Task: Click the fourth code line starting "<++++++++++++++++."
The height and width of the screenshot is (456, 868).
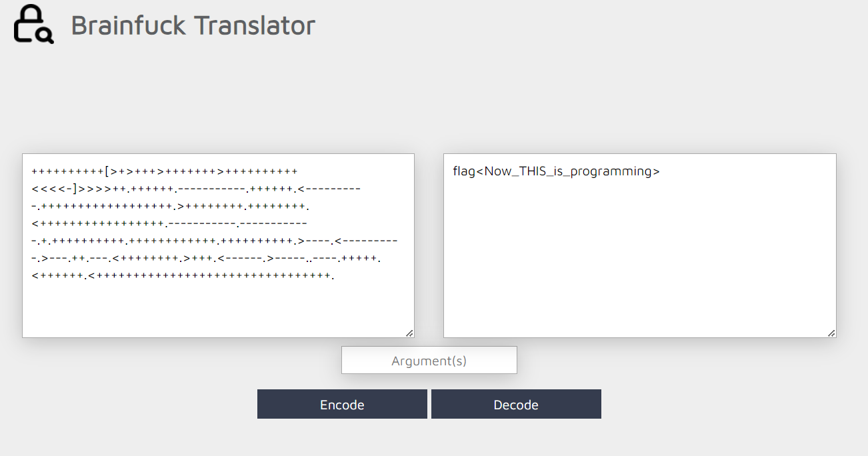Action: [x=169, y=223]
